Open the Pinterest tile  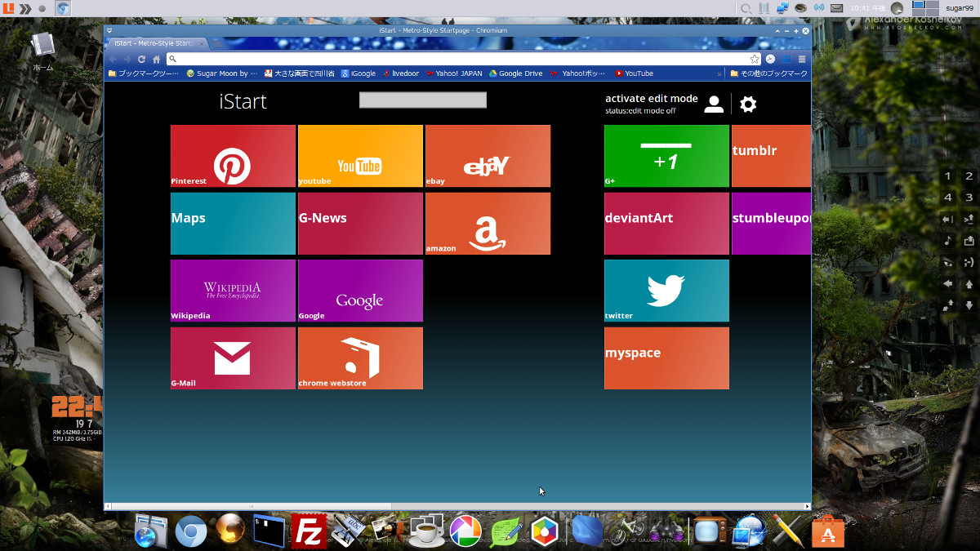pyautogui.click(x=233, y=156)
